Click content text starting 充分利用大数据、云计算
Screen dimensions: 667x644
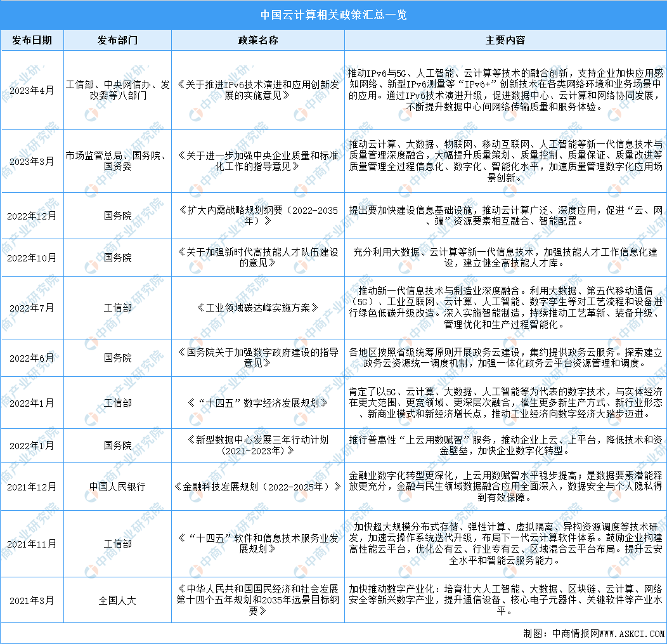[505, 257]
